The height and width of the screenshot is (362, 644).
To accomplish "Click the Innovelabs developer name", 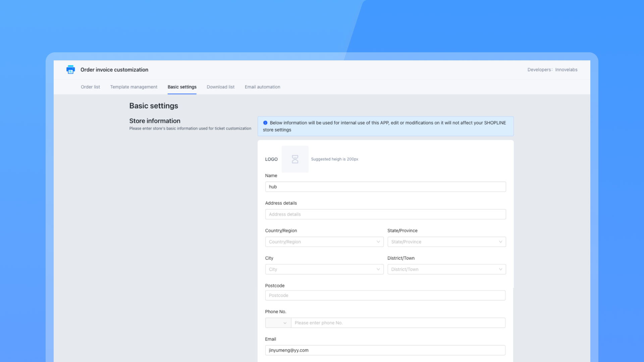I will [566, 70].
